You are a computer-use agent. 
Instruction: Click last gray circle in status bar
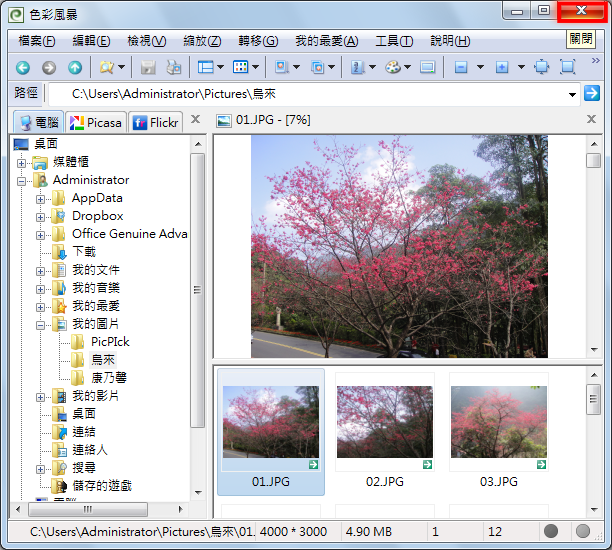583,531
